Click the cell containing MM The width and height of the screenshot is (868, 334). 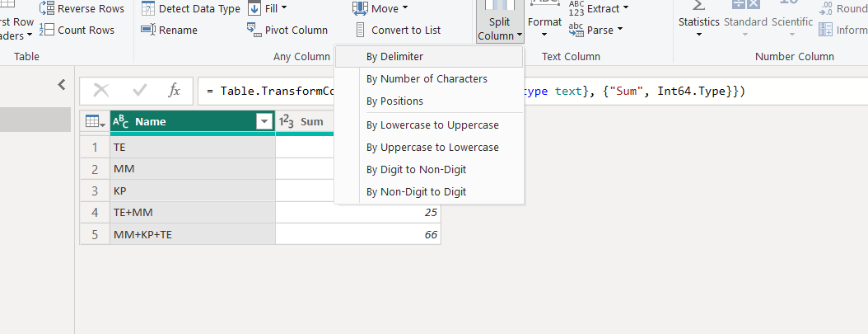tap(193, 169)
